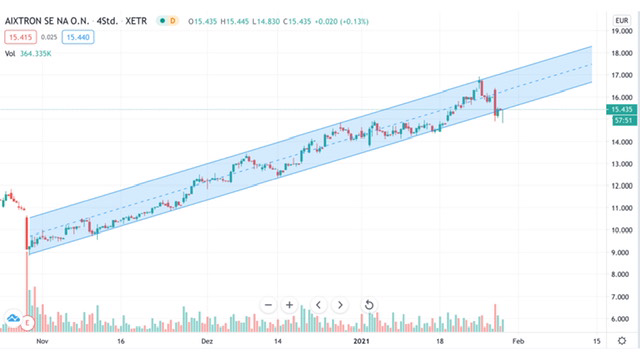Zoom in the chart with plus button

(289, 305)
